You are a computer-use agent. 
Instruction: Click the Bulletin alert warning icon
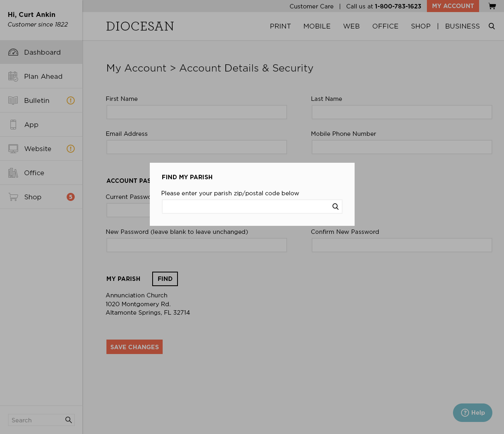click(71, 100)
